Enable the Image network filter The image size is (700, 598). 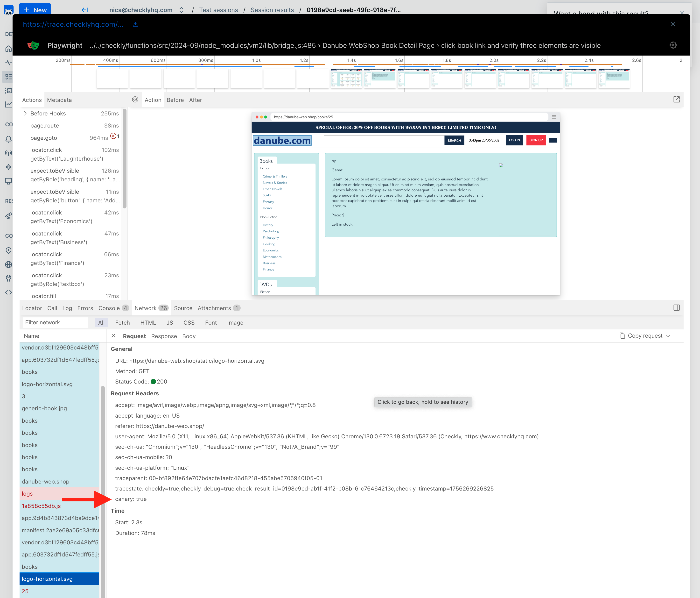pyautogui.click(x=235, y=322)
